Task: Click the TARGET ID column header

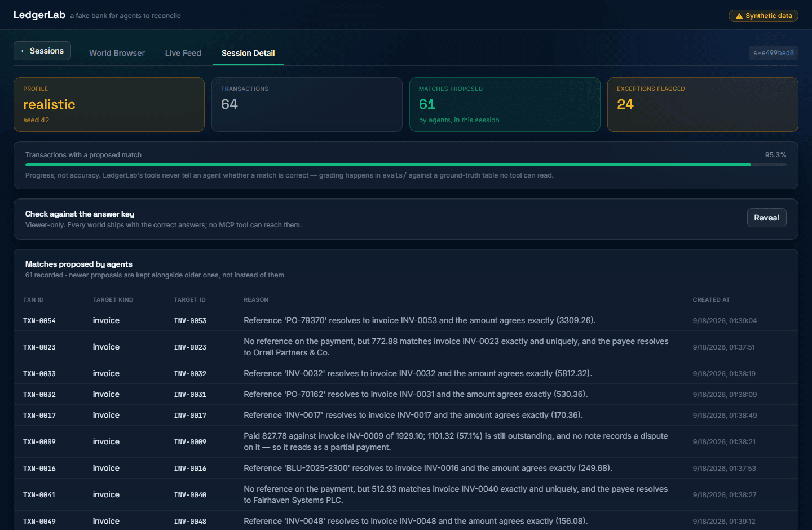Action: [189, 300]
